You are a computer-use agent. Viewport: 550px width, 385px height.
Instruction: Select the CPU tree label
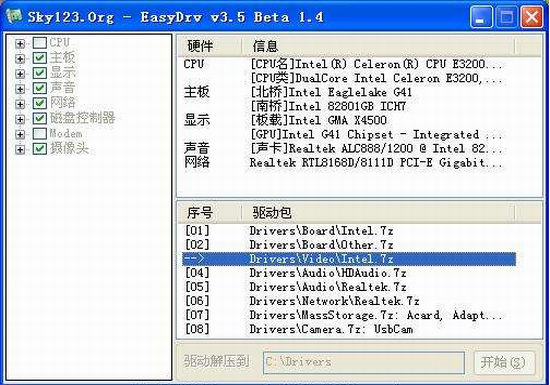pos(60,42)
